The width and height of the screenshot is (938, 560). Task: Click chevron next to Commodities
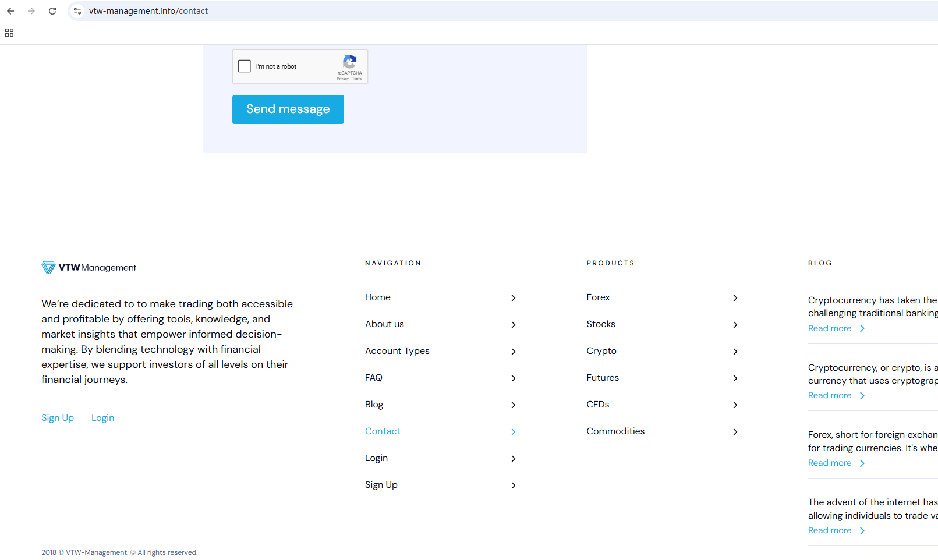click(735, 432)
